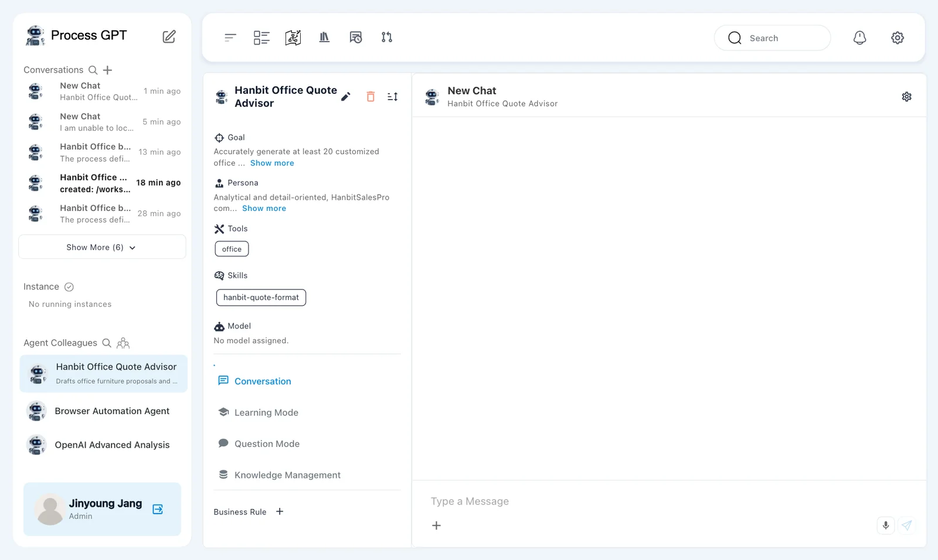Search agent colleagues with magnifier icon
The width and height of the screenshot is (938, 560).
107,343
